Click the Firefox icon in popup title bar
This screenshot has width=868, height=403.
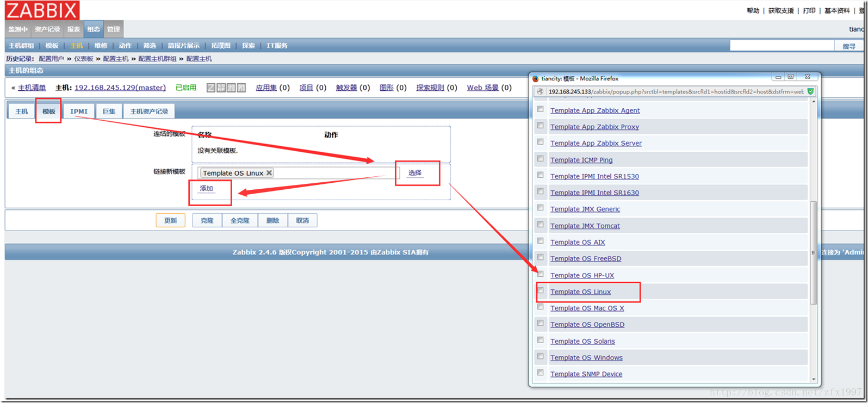point(536,78)
